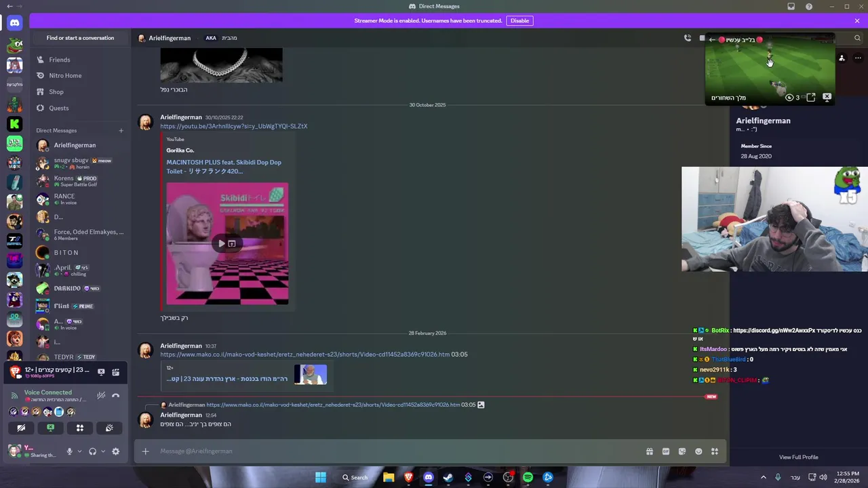This screenshot has width=868, height=488.
Task: Open Windows Start menu
Action: point(321,477)
